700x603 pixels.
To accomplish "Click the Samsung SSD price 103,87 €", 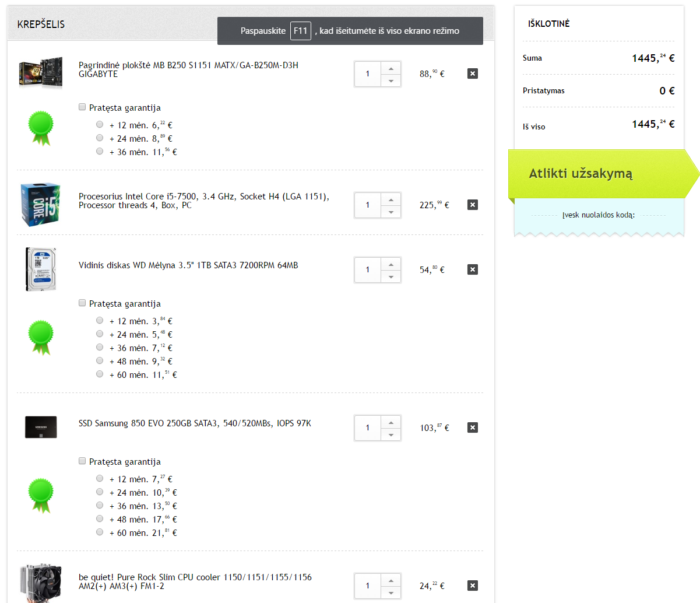I will 434,427.
